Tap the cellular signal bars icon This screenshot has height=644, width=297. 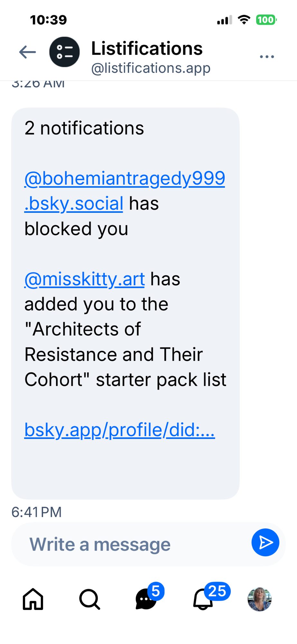[224, 20]
